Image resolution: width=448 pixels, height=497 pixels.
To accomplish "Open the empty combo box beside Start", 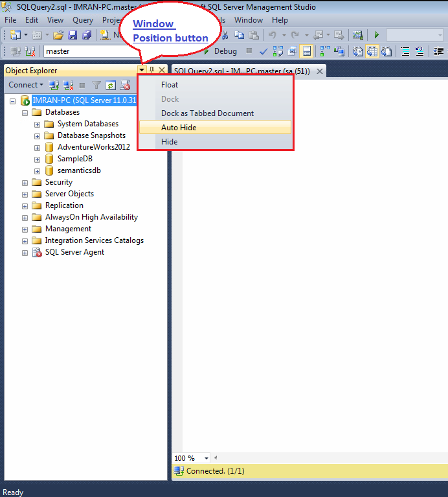I will (x=415, y=35).
